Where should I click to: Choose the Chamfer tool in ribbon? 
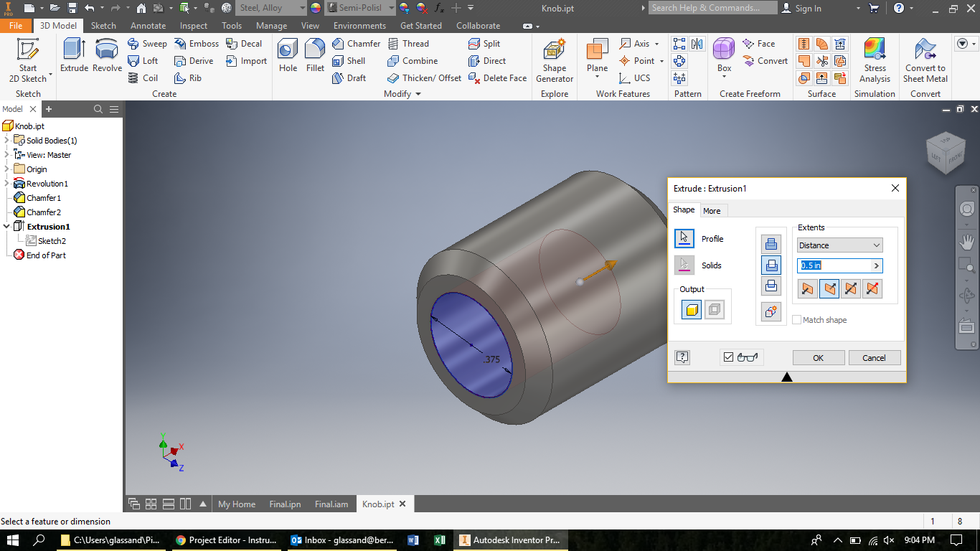click(x=356, y=44)
